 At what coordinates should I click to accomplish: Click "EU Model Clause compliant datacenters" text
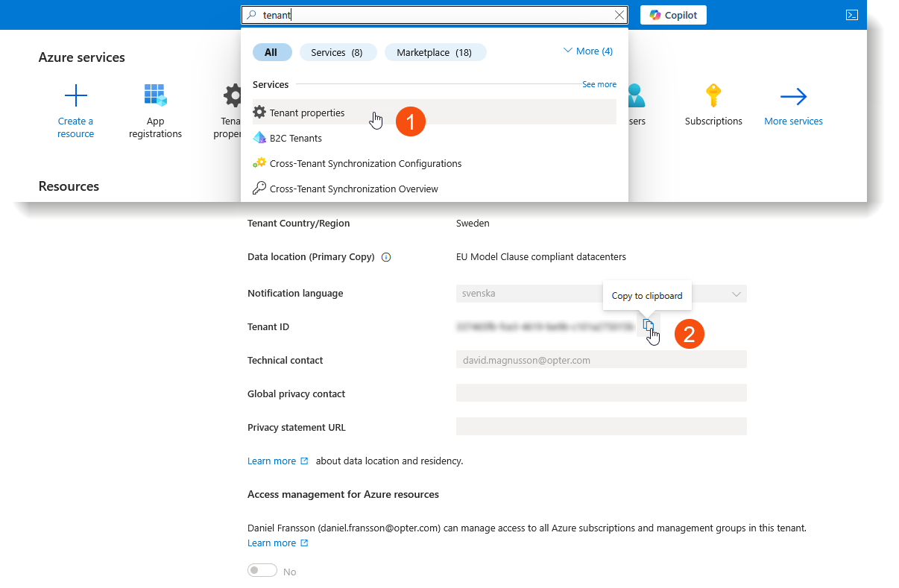pyautogui.click(x=541, y=257)
